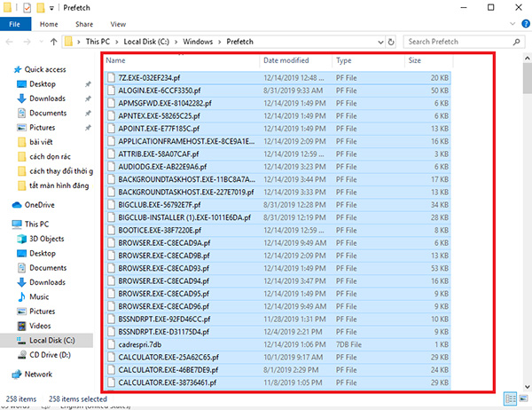
Task: Open the address bar history dropdown
Action: click(x=379, y=42)
